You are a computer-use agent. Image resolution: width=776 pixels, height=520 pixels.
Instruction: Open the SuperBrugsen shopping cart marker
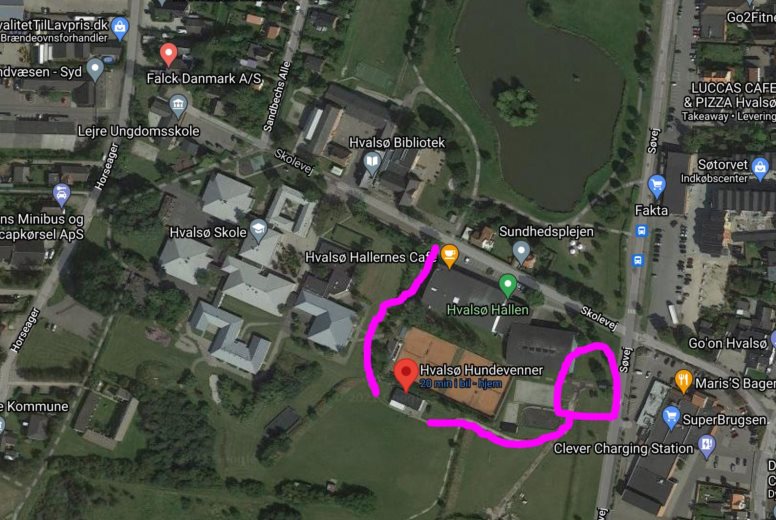coord(671,418)
